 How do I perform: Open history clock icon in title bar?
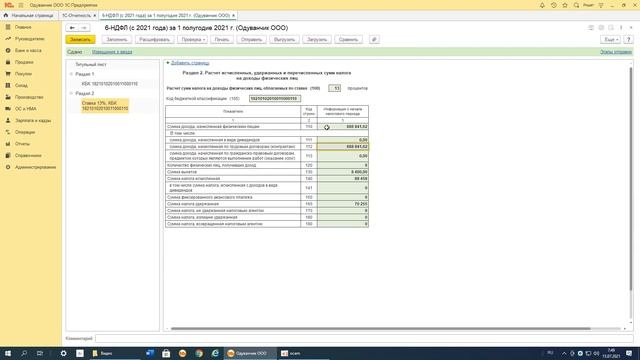(553, 5)
